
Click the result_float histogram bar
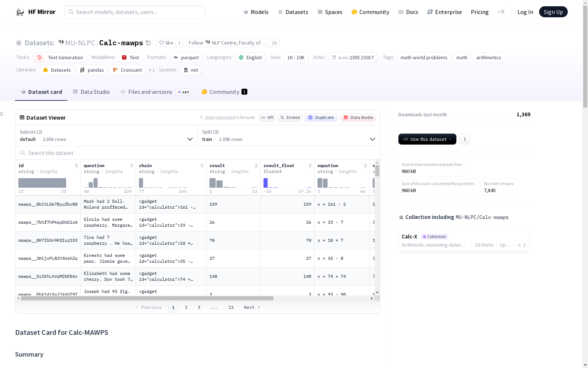(265, 183)
